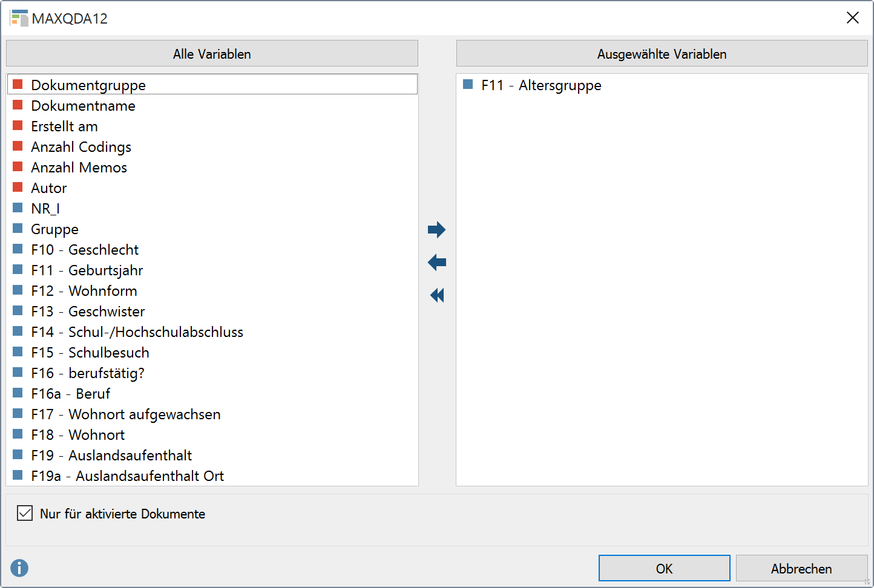The image size is (874, 588).
Task: Click the right arrow to add variable
Action: [x=436, y=230]
